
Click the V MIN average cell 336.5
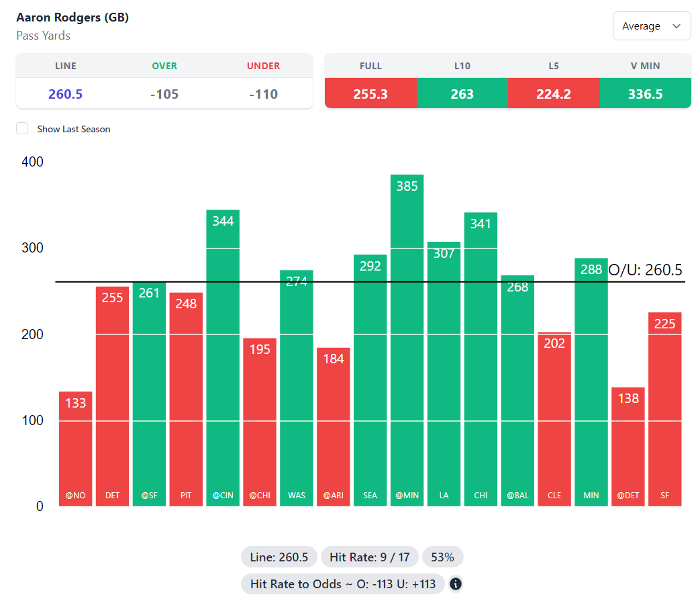click(x=646, y=93)
